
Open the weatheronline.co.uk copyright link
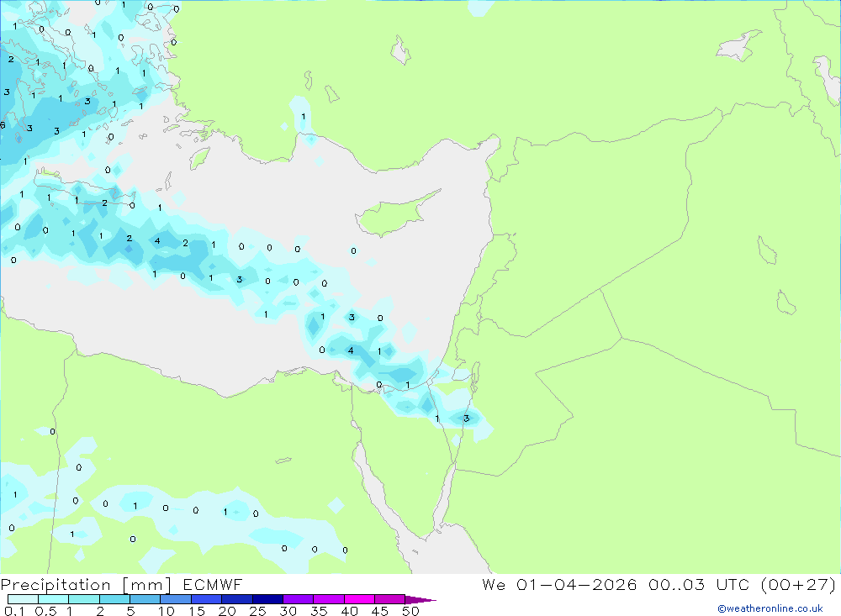pyautogui.click(x=770, y=608)
